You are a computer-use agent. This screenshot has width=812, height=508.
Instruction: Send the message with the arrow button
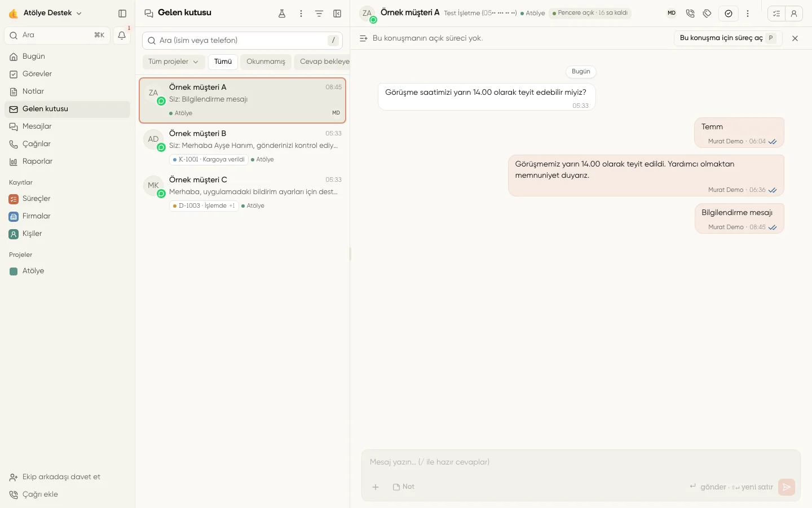coord(787,487)
